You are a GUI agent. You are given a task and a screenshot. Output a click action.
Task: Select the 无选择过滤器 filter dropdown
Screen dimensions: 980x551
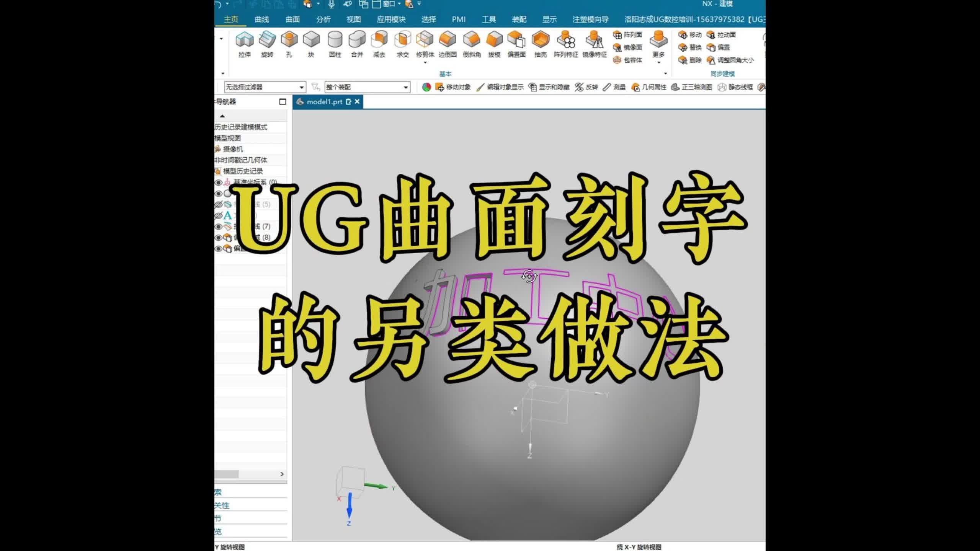pyautogui.click(x=265, y=87)
